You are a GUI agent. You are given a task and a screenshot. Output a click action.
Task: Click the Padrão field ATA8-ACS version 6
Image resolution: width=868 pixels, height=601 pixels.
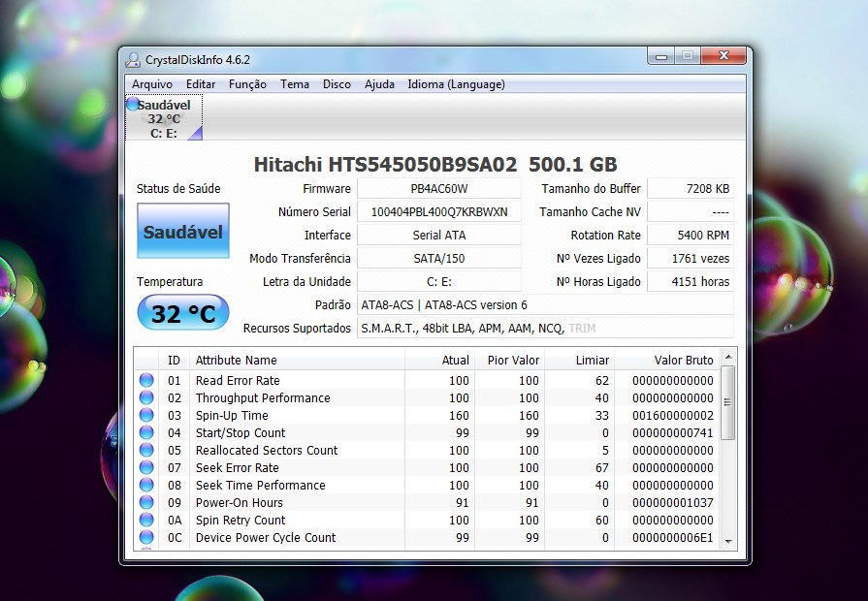[x=545, y=305]
